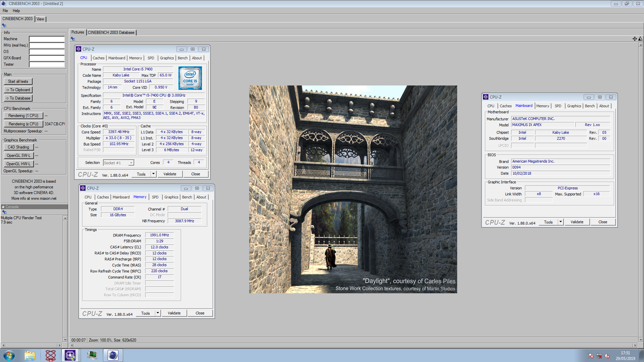Click the network disconnected tray icon
The width and height of the screenshot is (644, 362).
pos(599,356)
